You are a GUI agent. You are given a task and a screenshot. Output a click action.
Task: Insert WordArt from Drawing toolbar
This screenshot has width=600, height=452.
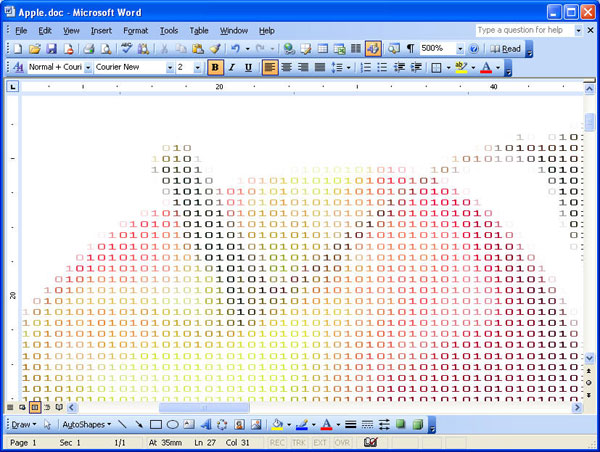click(x=205, y=424)
